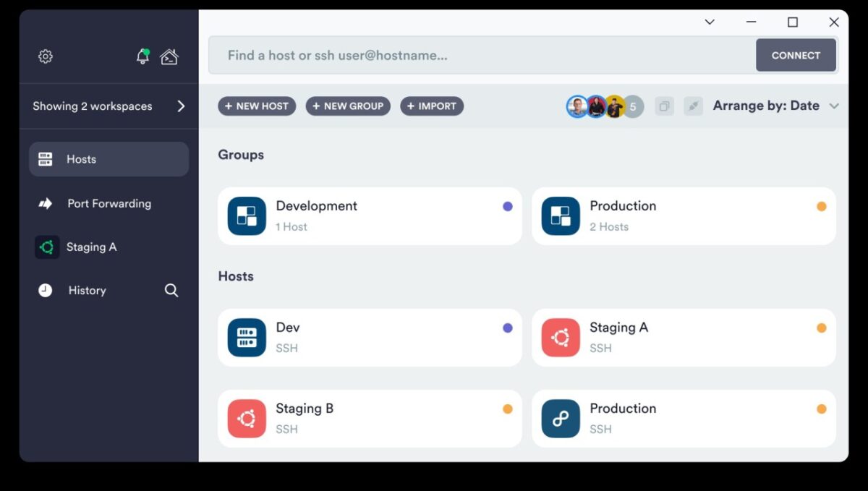Click the Production host link-shaped icon
868x491 pixels.
[561, 419]
